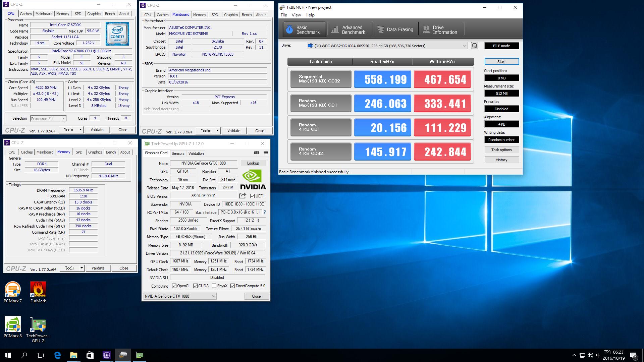The width and height of the screenshot is (644, 362).
Task: Click the BIOS version share/export icon
Action: tap(243, 196)
